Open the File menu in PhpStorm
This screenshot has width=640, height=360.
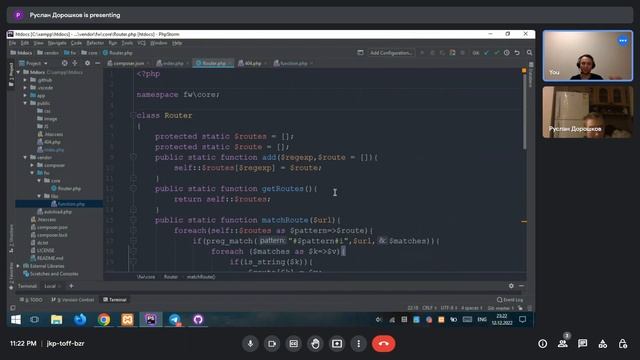[x=13, y=43]
